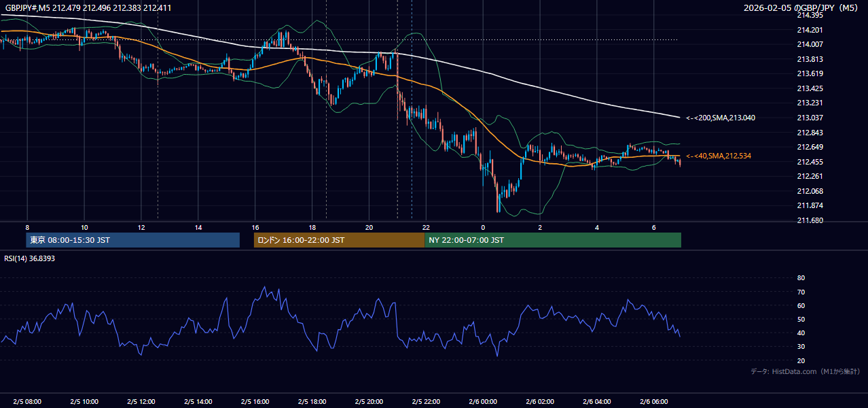Click the 40,SMA,212.534 moving average label
868x408 pixels.
718,156
